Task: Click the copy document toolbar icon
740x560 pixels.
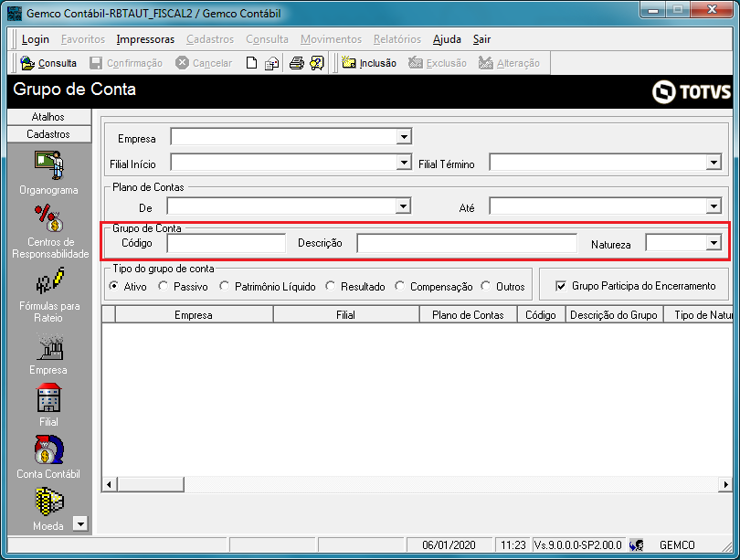Action: pyautogui.click(x=272, y=63)
